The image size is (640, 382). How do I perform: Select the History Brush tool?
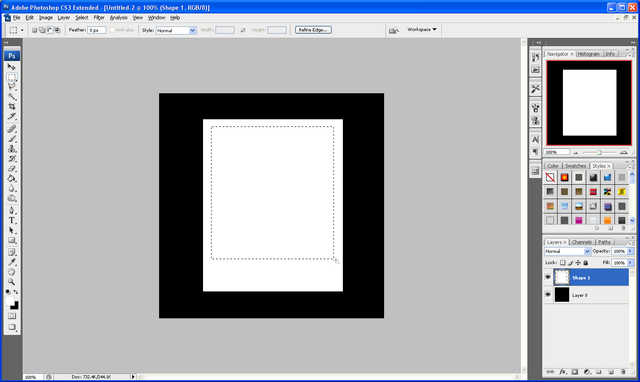(x=12, y=158)
